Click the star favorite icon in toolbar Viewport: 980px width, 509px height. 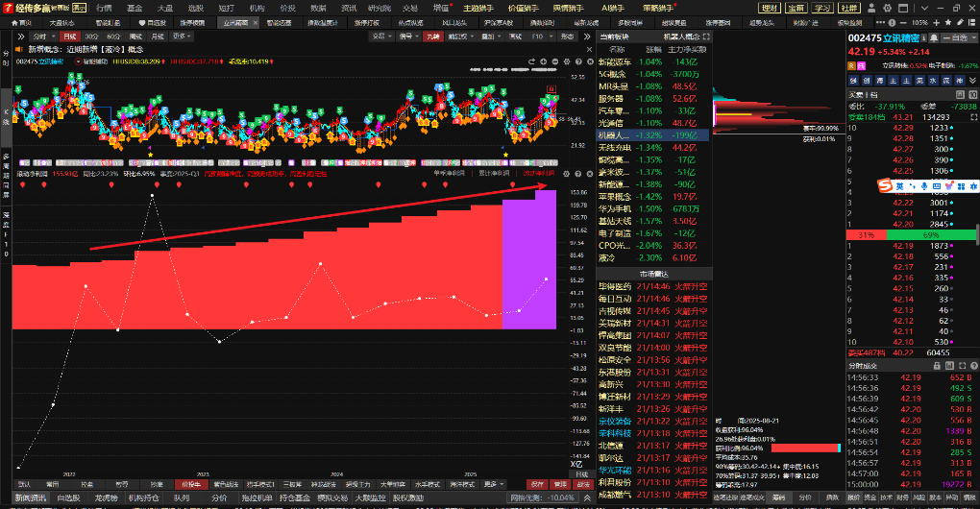(x=948, y=22)
